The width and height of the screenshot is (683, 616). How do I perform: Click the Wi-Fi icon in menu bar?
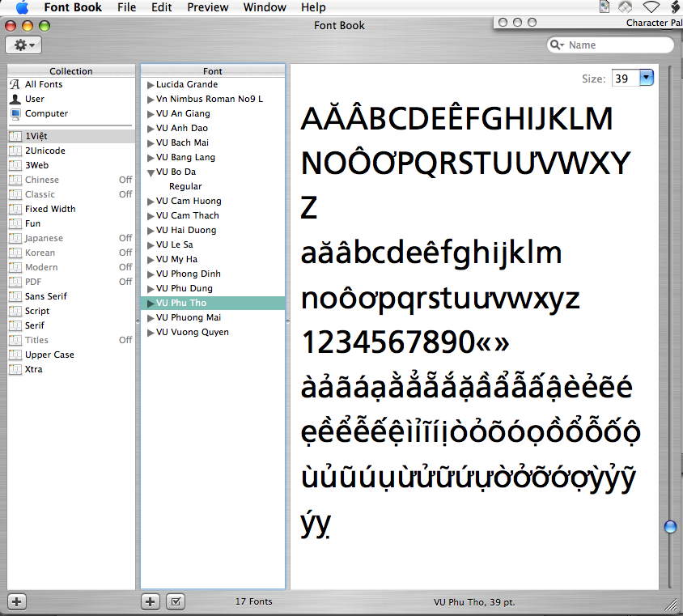(651, 7)
